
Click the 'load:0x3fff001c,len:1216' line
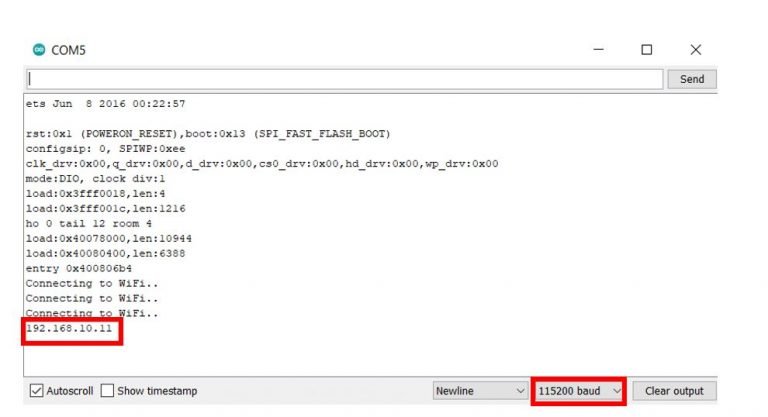[105, 208]
